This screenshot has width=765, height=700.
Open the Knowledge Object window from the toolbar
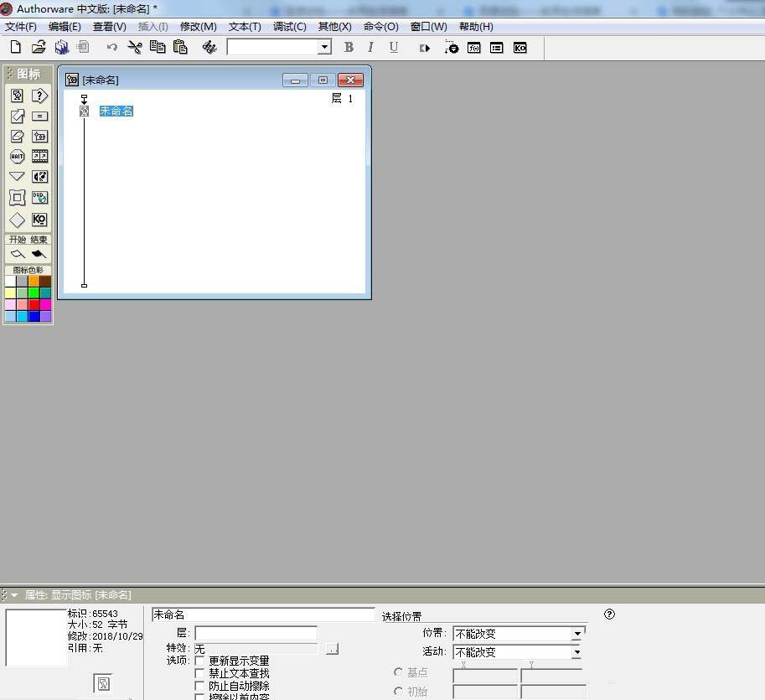point(520,48)
